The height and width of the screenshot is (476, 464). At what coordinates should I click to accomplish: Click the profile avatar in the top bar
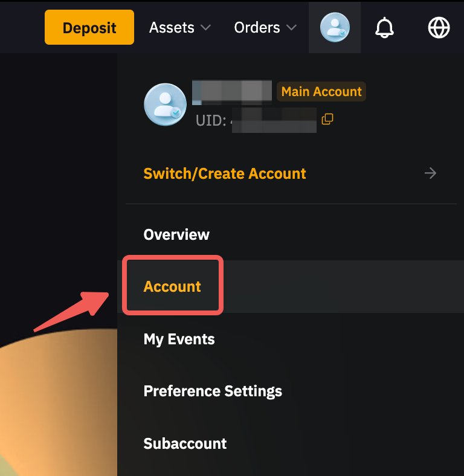pos(335,27)
